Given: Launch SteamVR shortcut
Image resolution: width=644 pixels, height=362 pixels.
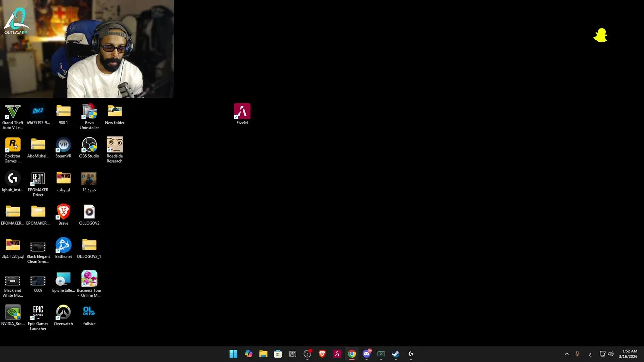Looking at the screenshot, I should point(63,148).
